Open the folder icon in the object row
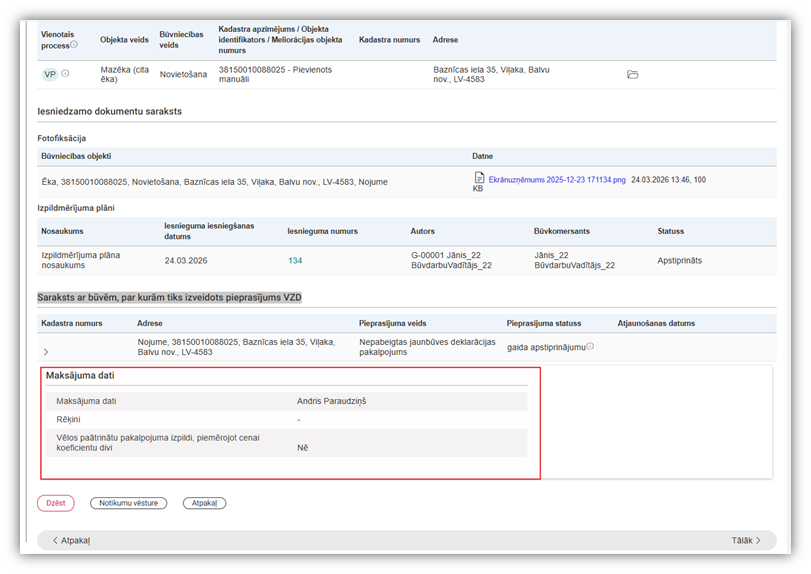Viewport: 811px width, 574px height. [632, 75]
